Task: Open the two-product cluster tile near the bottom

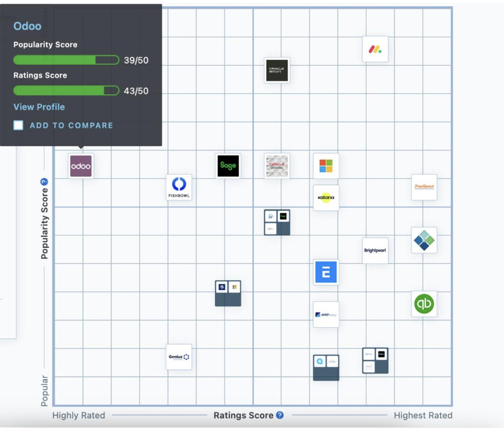Action: 326,368
